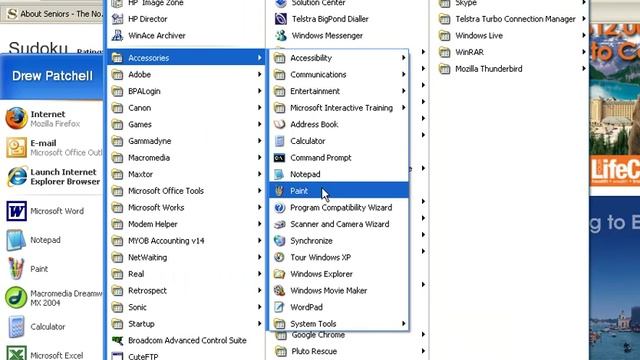Open WordPad from Accessories

[x=339, y=307]
